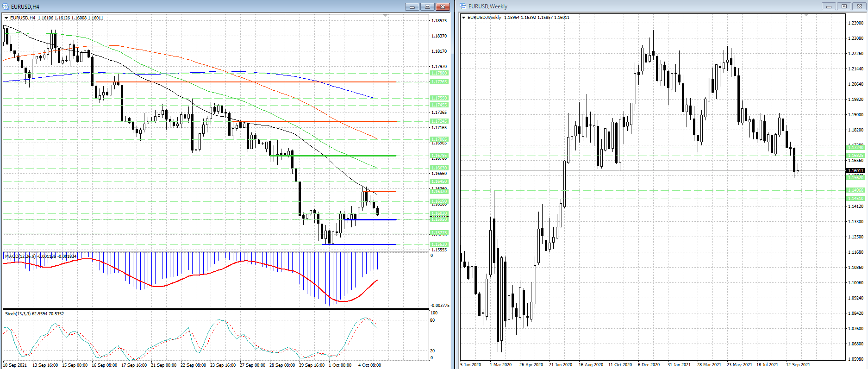Close the EURUSD,H4 chart window
Viewport: 868px width, 369px height.
coord(443,6)
